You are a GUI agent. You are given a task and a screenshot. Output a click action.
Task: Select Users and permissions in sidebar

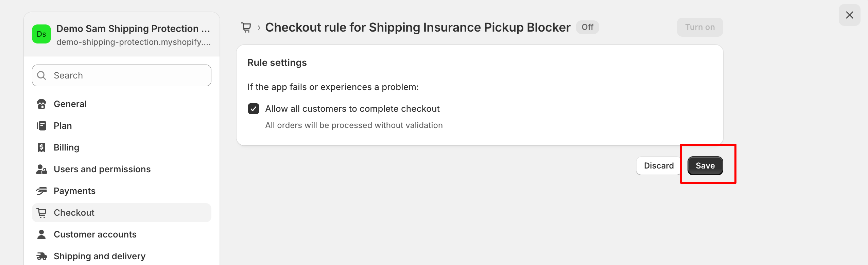[102, 169]
